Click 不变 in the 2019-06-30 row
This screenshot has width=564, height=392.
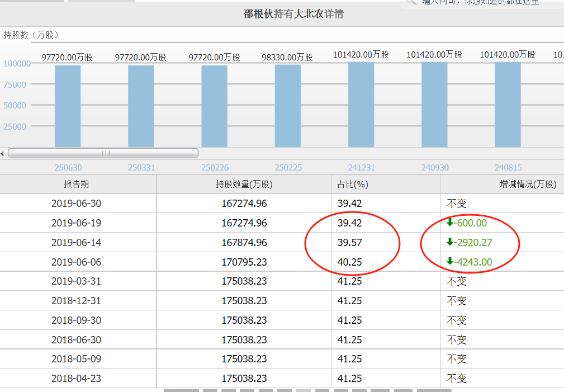point(457,204)
